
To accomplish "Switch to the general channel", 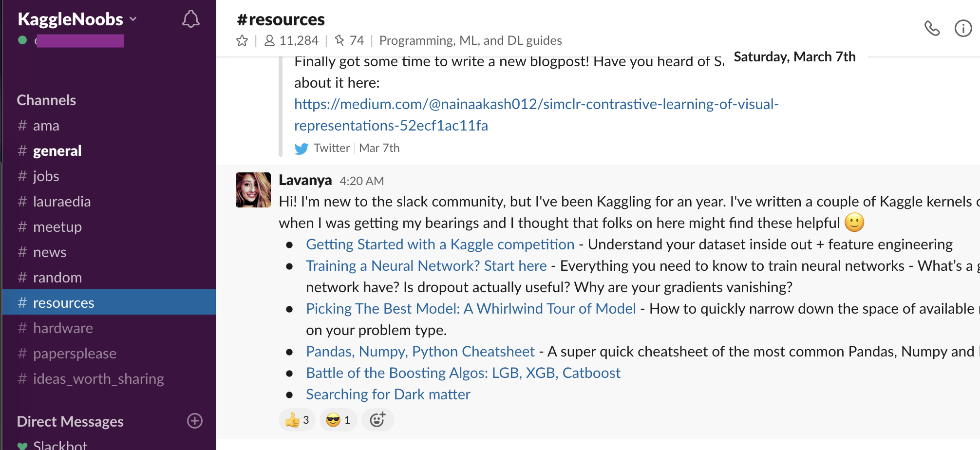I will point(57,151).
